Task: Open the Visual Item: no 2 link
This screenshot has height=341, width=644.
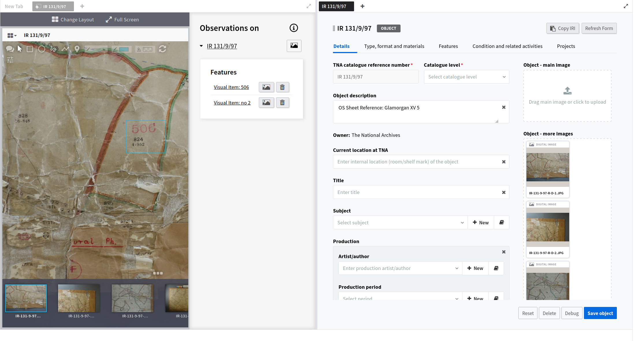Action: [x=232, y=103]
